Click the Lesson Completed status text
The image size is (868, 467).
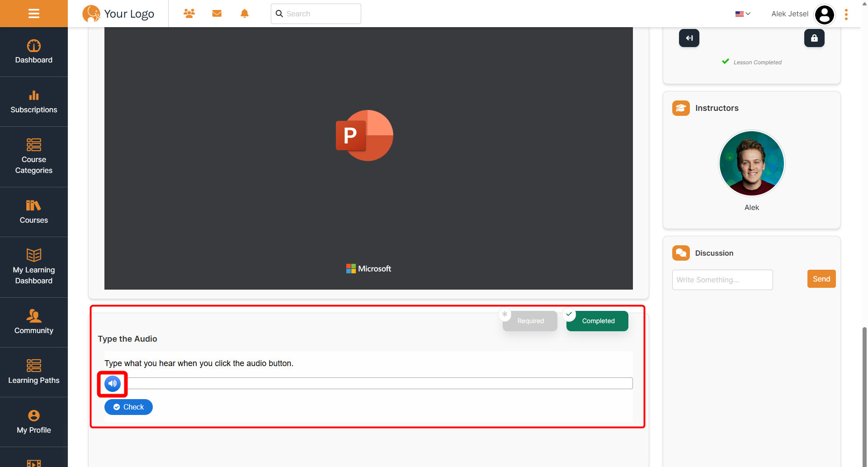tap(757, 62)
